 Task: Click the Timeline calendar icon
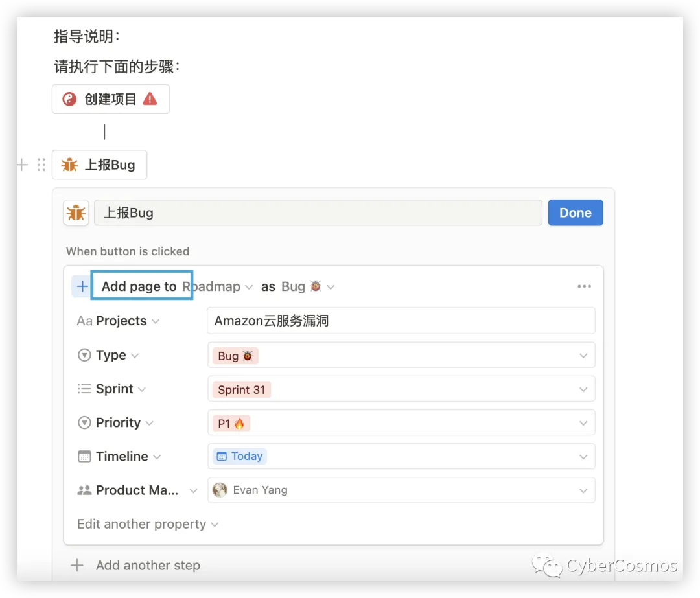tap(84, 457)
